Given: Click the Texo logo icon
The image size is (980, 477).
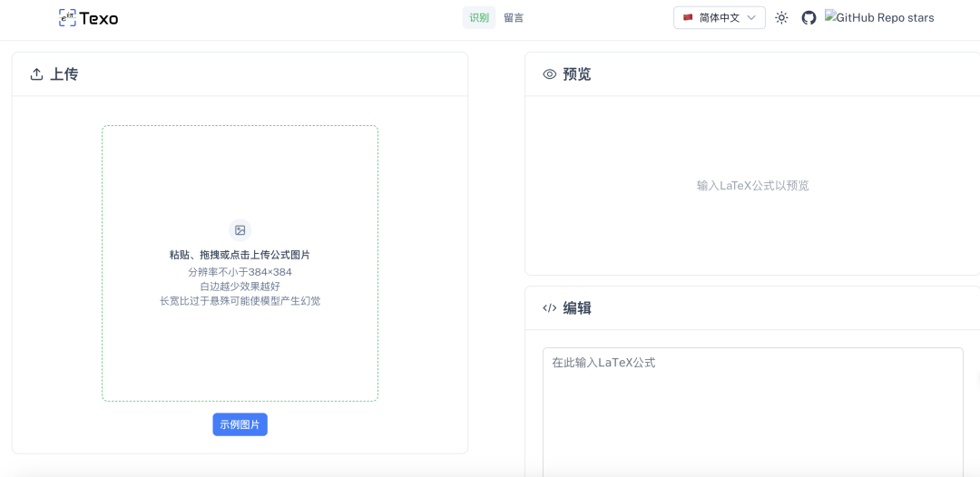Looking at the screenshot, I should click(x=67, y=17).
